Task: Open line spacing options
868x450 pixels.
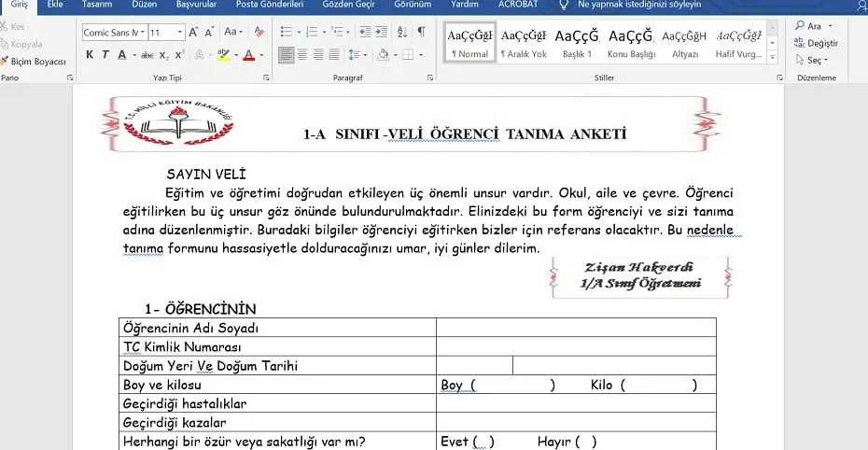Action: [354, 55]
